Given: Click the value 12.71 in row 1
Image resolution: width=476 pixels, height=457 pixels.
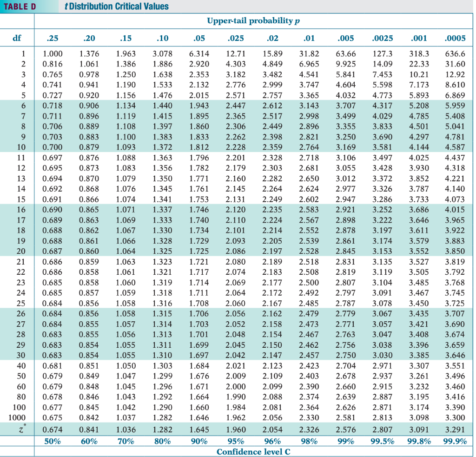Looking at the screenshot, I should coord(236,54).
